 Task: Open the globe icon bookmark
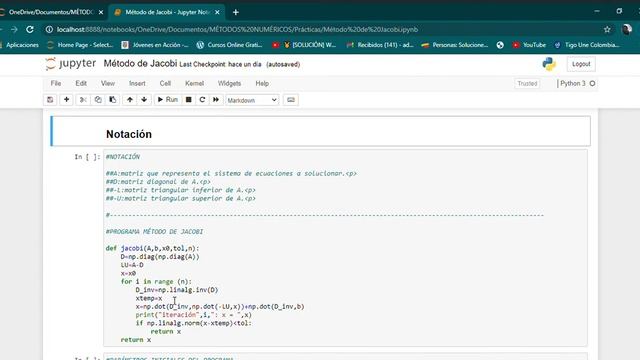click(500, 45)
